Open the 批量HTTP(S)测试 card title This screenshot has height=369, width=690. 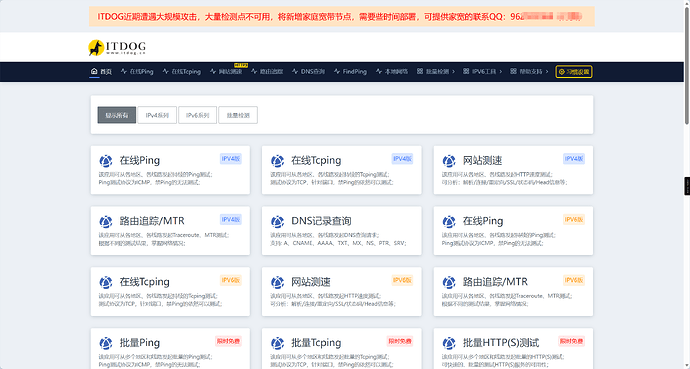pyautogui.click(x=501, y=343)
